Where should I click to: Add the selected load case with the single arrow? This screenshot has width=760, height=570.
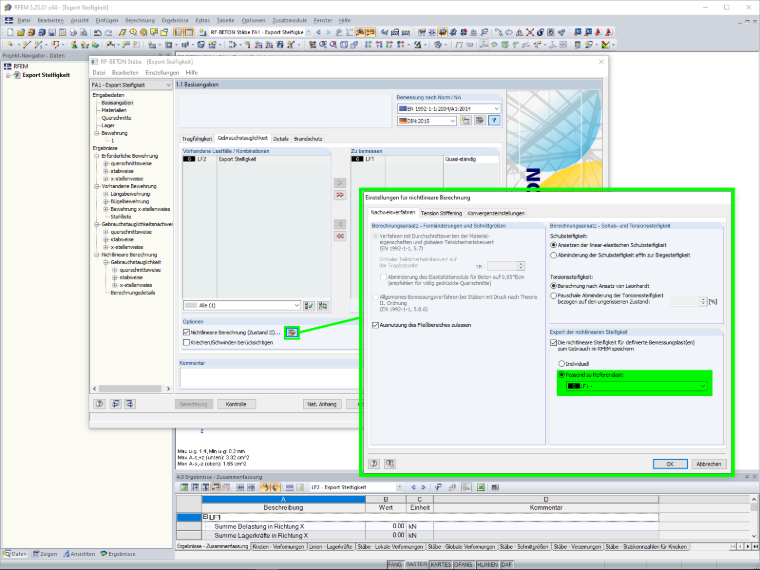pos(340,183)
